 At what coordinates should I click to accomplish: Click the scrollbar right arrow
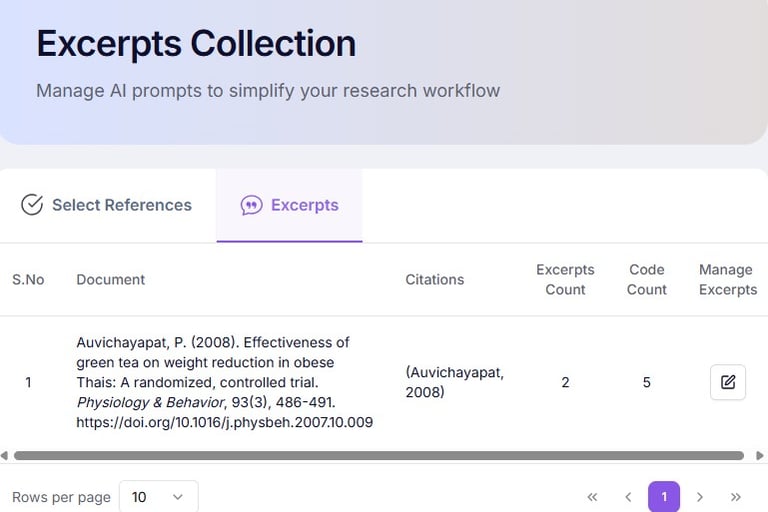coord(760,456)
